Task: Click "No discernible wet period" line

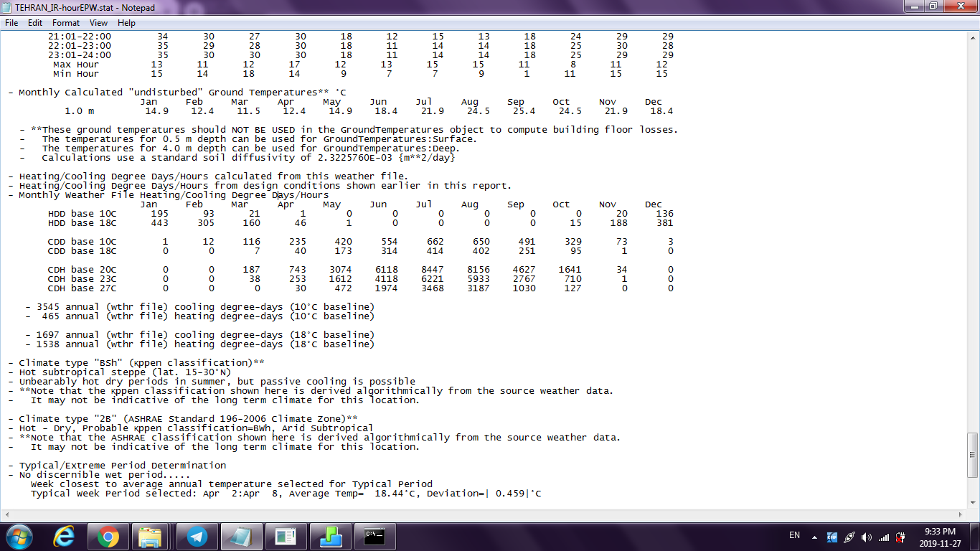Action: point(99,475)
